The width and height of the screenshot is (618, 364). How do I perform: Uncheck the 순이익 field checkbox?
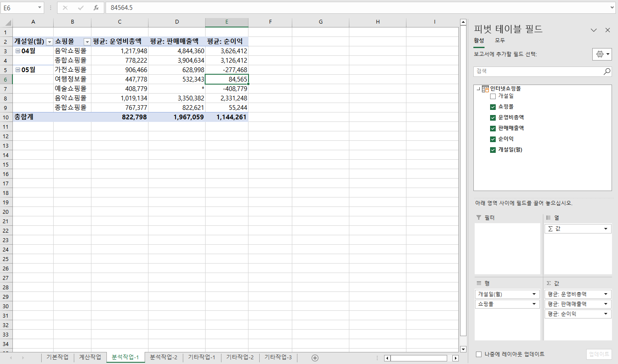pos(493,139)
